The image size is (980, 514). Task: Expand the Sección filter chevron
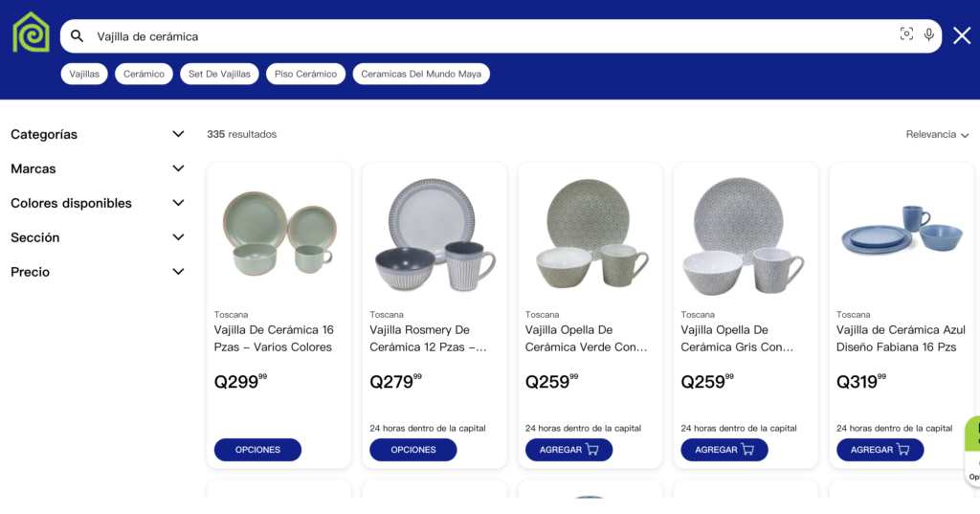(178, 237)
